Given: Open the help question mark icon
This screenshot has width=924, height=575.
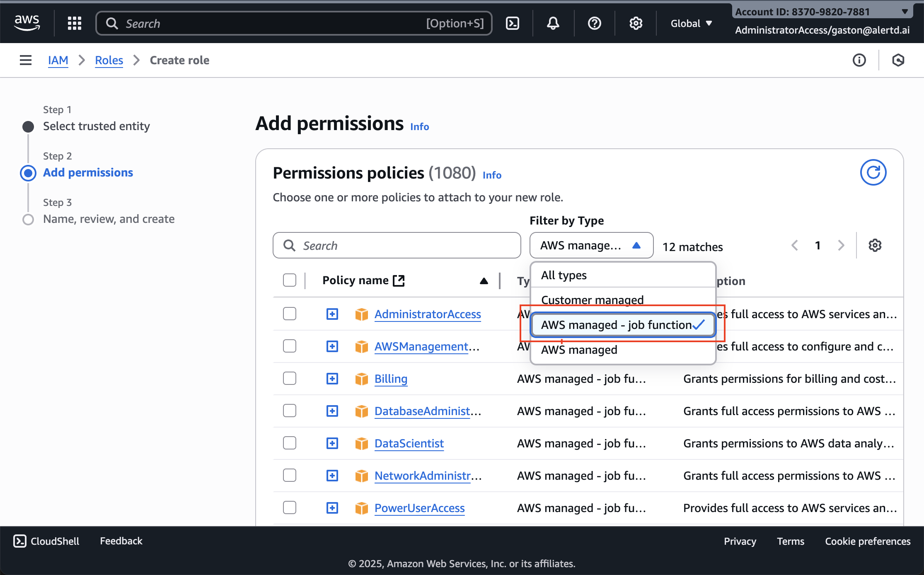Looking at the screenshot, I should tap(594, 23).
